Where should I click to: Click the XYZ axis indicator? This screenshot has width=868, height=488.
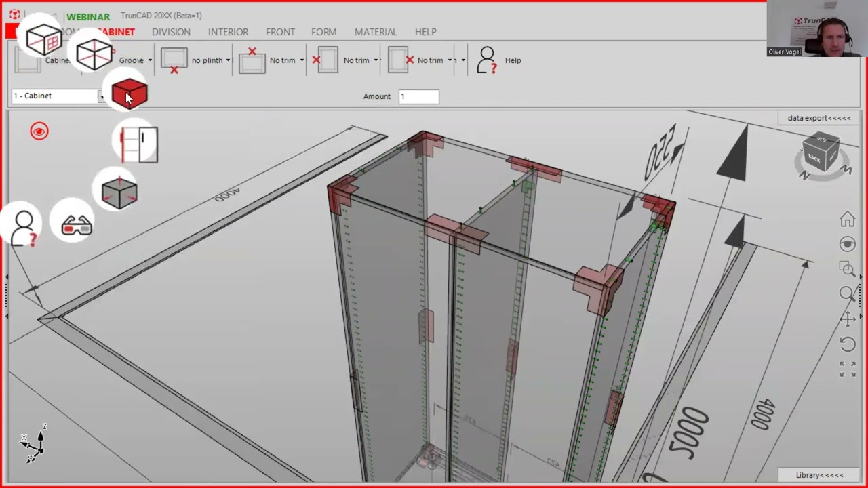pos(33,445)
